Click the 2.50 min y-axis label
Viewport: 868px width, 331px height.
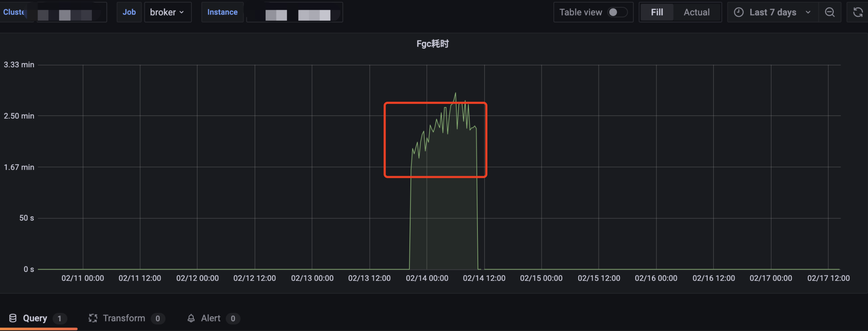[19, 116]
